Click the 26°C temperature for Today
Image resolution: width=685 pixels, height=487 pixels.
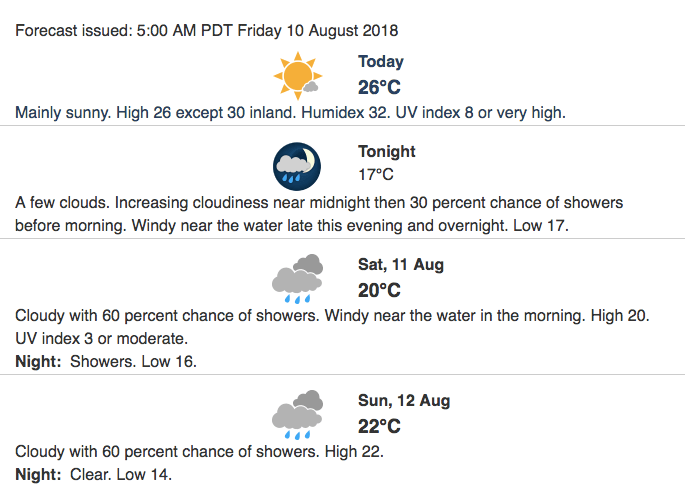tap(379, 87)
